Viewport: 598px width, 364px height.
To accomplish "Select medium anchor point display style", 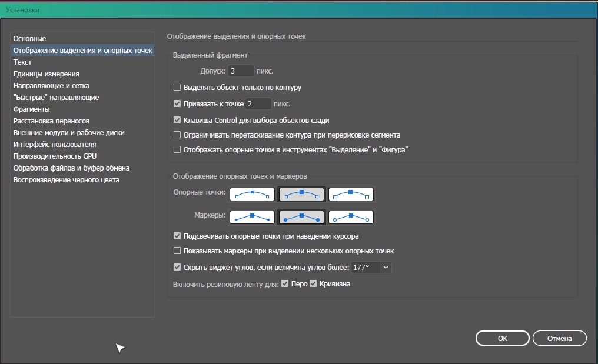I will click(x=301, y=193).
